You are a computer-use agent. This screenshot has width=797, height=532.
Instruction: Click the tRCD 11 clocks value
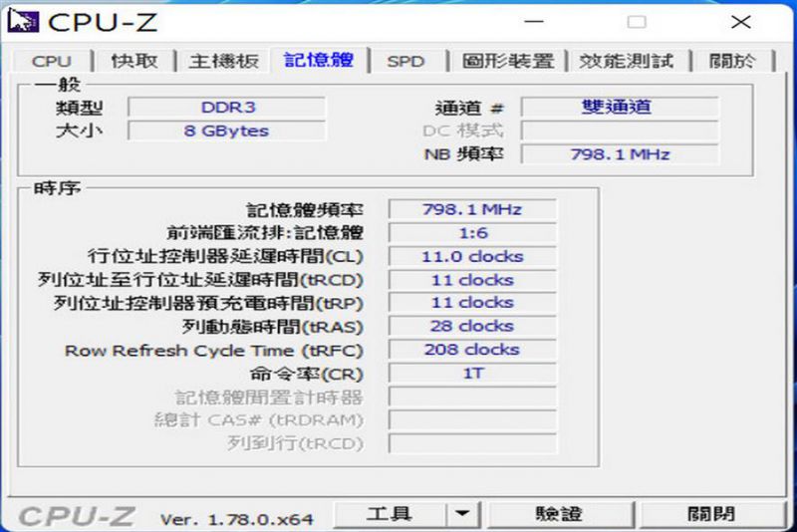[x=472, y=280]
